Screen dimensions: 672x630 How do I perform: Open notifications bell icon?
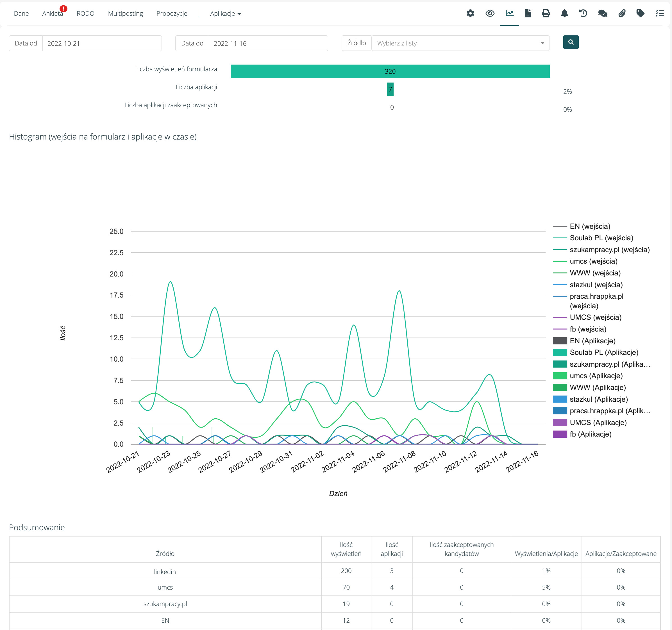pos(564,13)
